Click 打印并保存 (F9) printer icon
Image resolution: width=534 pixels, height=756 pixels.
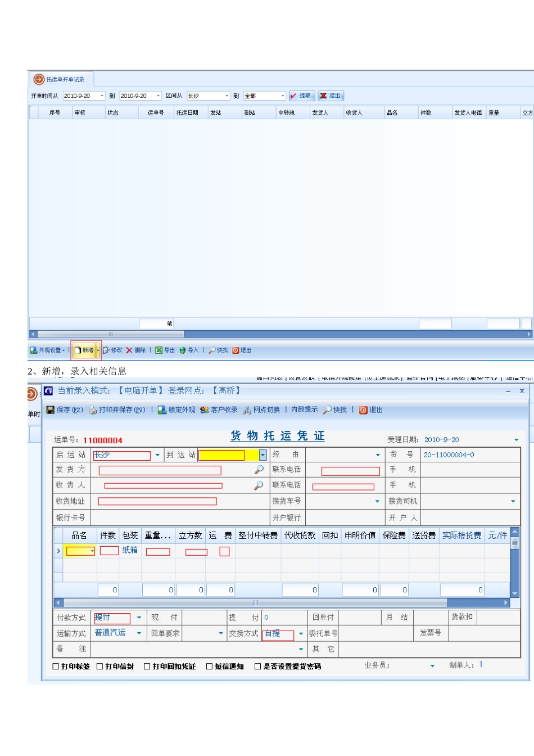(93, 410)
